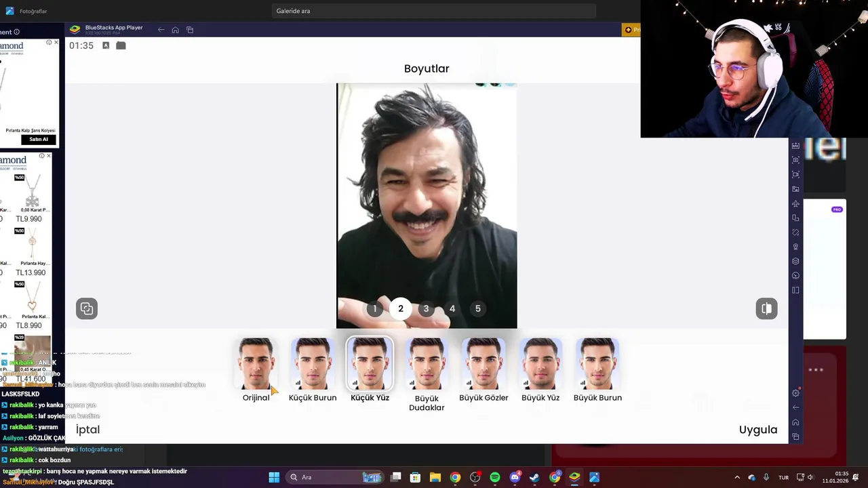This screenshot has height=488, width=868.
Task: Open Steam from the taskbar
Action: (x=534, y=477)
